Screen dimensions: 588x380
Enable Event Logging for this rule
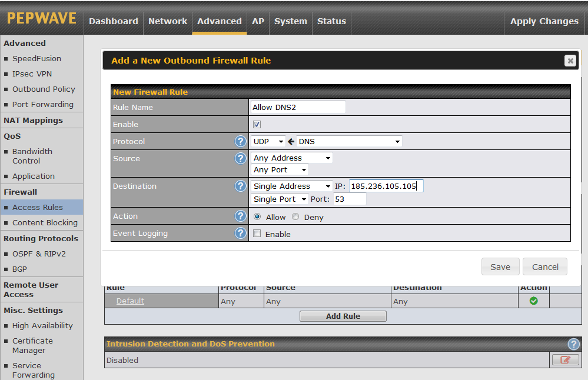pos(257,234)
